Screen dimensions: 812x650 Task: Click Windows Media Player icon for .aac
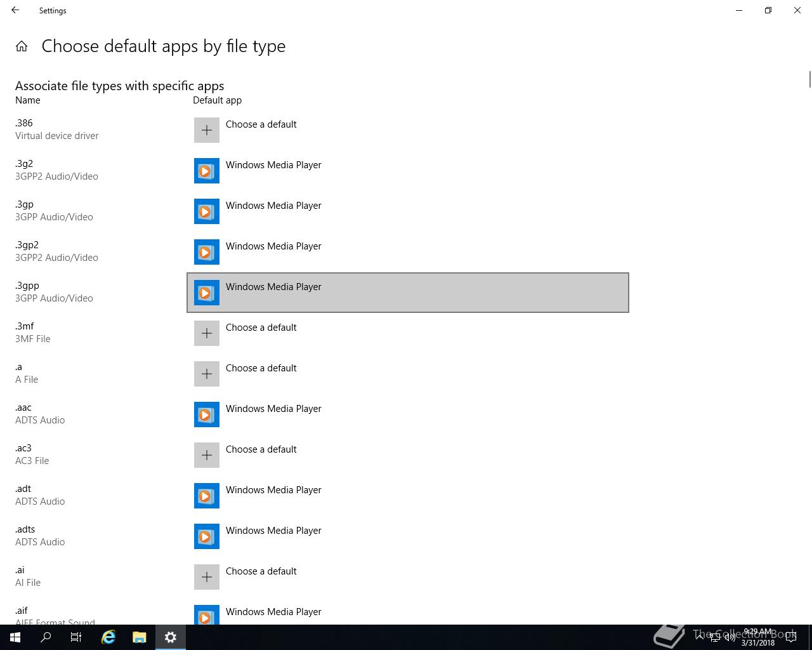pyautogui.click(x=207, y=415)
